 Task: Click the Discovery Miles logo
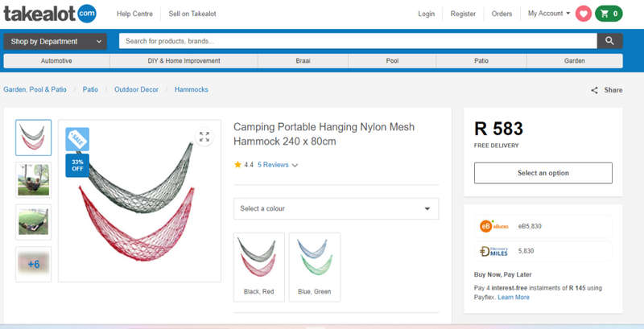[x=493, y=251]
